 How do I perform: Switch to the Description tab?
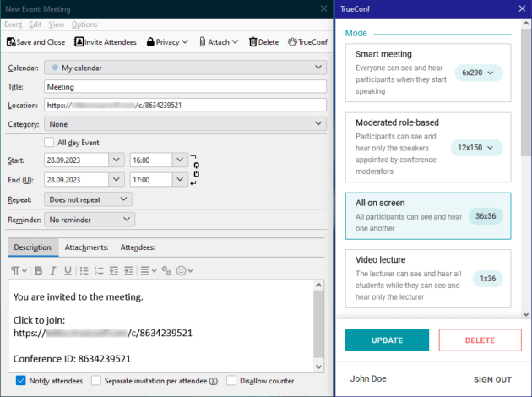click(33, 247)
